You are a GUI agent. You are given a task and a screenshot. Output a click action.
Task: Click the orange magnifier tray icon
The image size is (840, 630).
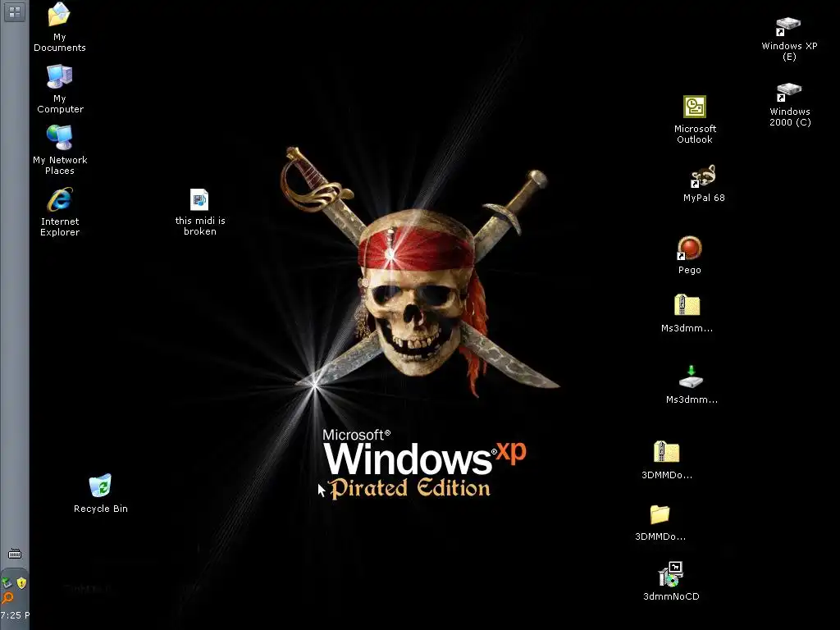pos(7,598)
